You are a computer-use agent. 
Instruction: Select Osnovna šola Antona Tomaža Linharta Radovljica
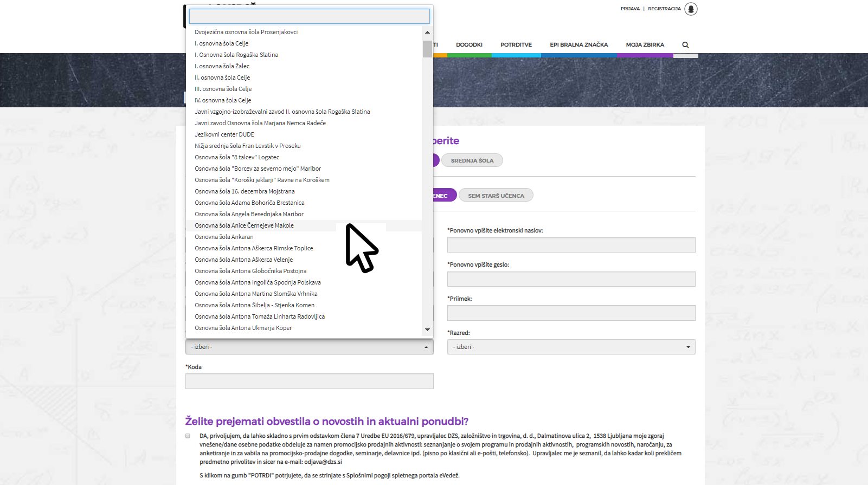pos(304,316)
